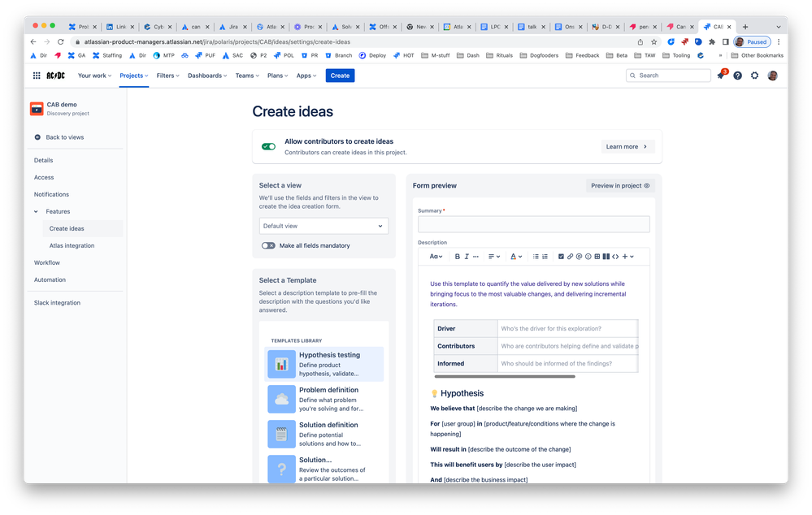This screenshot has width=812, height=515.
Task: Open the text alignment dropdown
Action: [x=493, y=256]
